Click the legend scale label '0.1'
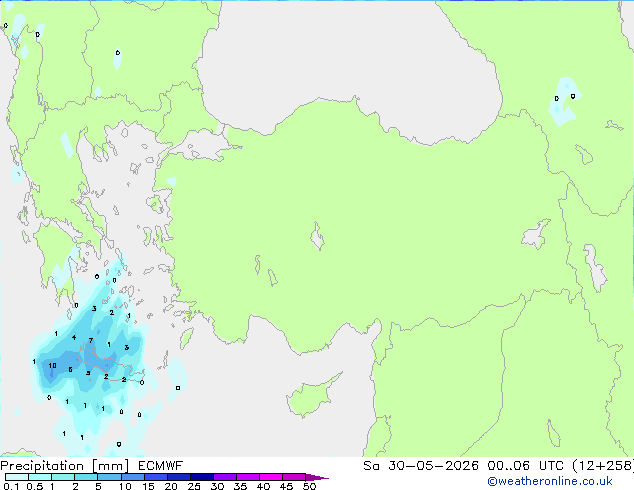 tap(11, 486)
